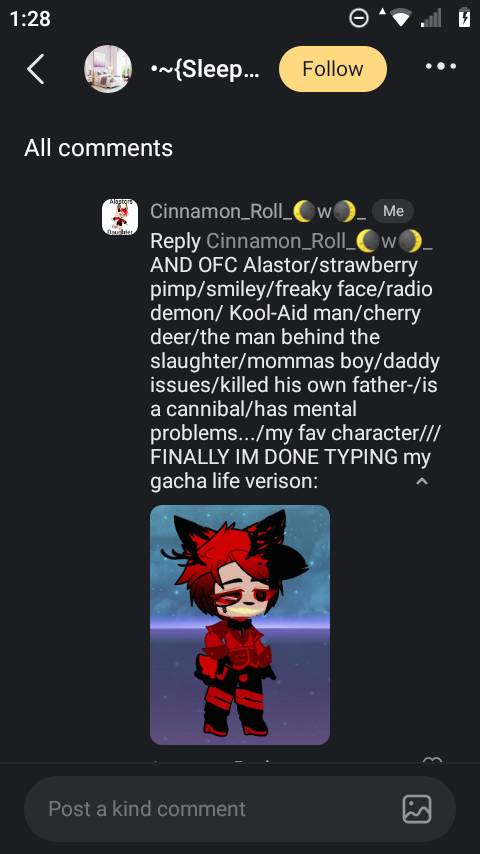
Task: Tap the cellular signal strength icon
Action: 430,19
